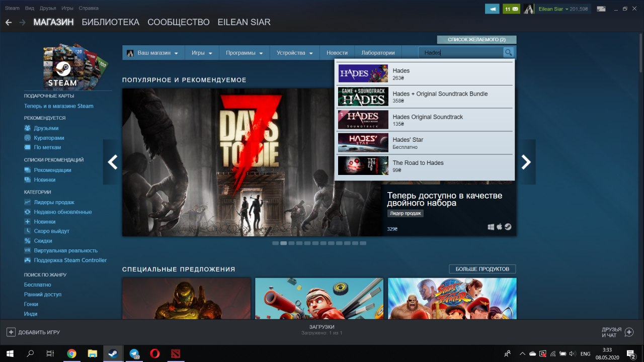
Task: Open the Друзья menu
Action: [x=48, y=9]
